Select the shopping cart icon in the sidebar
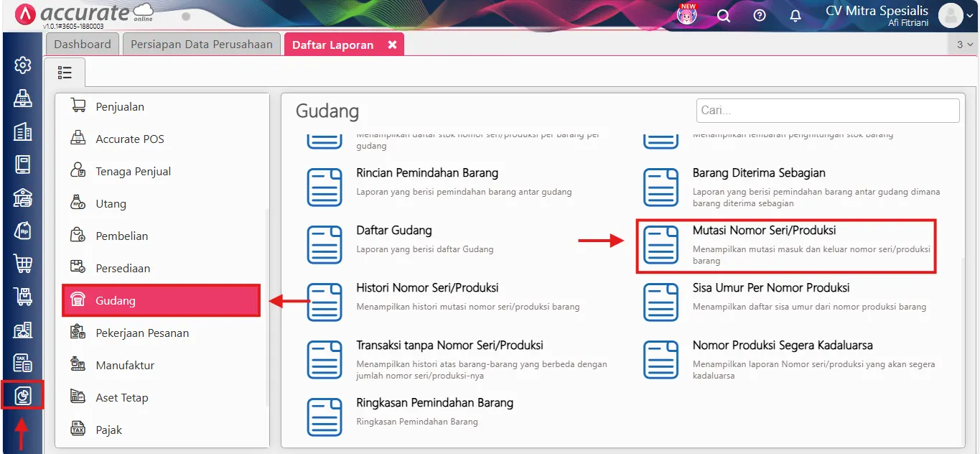This screenshot has height=454, width=980. [22, 264]
